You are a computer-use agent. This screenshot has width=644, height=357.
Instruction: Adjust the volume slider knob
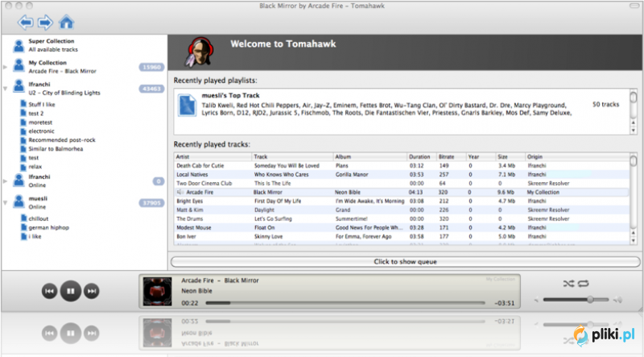click(590, 300)
